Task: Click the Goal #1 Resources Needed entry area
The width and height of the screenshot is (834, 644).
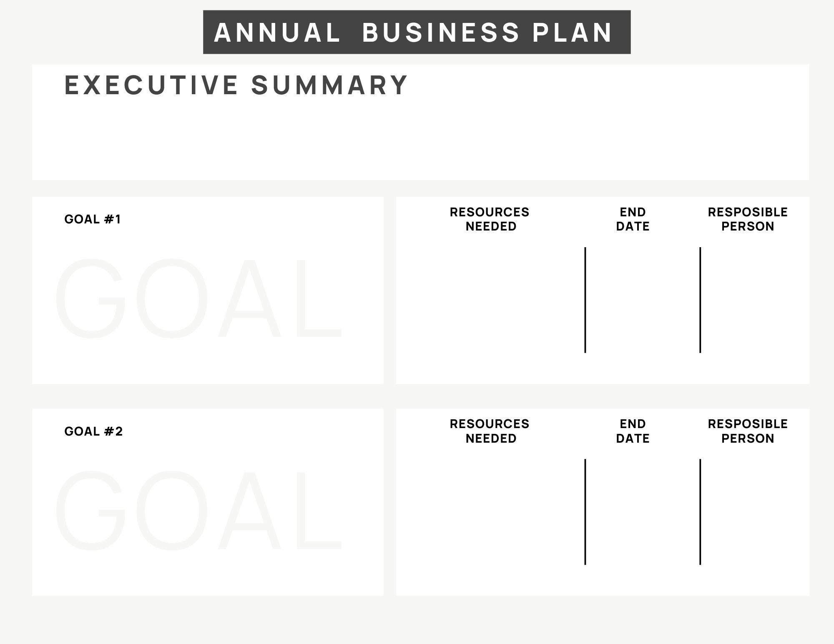Action: click(x=490, y=300)
